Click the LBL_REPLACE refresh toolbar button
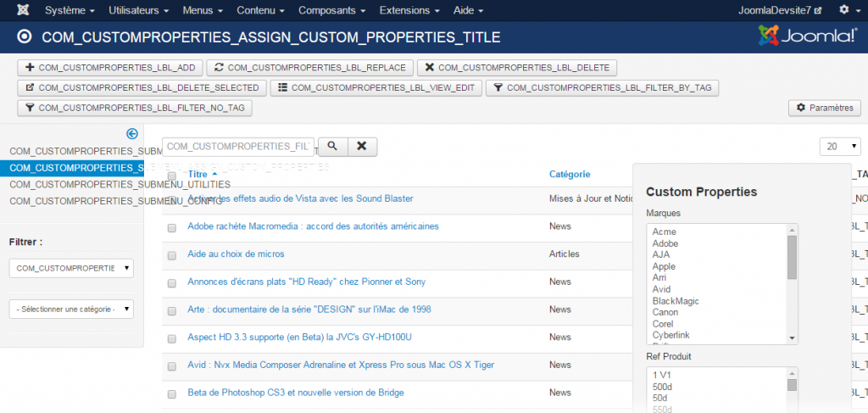 [310, 68]
